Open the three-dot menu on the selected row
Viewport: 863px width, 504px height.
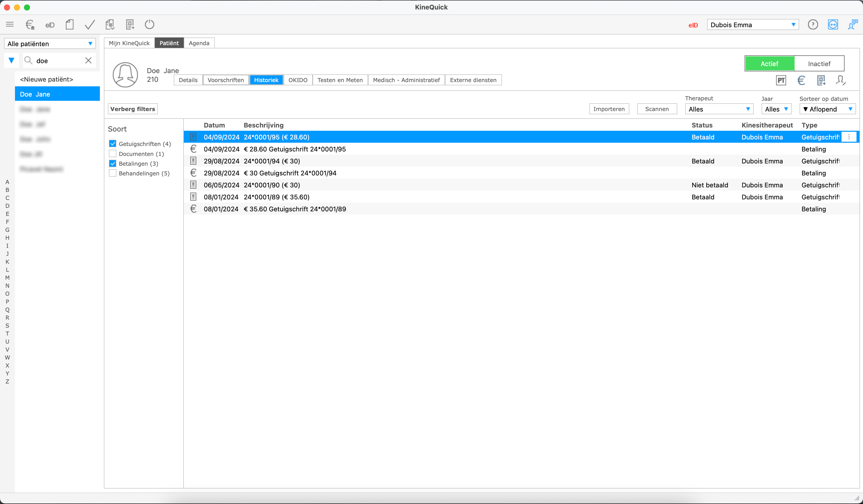coord(849,137)
